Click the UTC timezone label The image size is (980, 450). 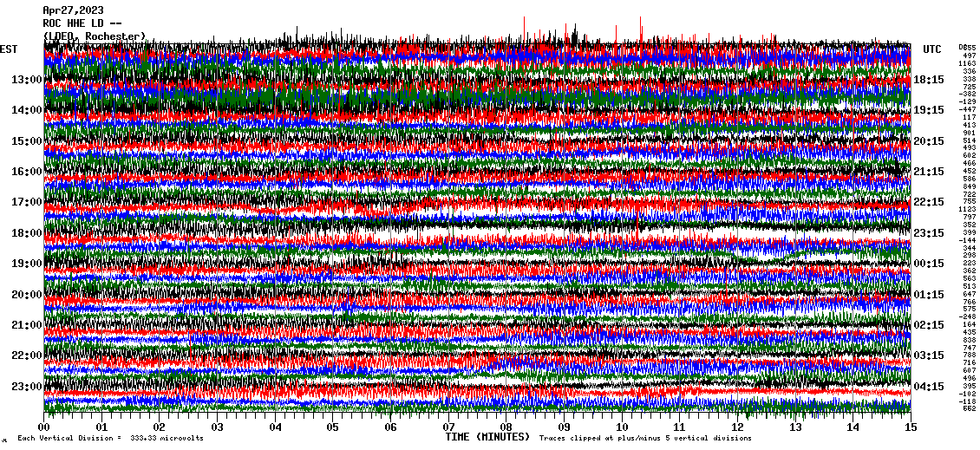point(932,49)
